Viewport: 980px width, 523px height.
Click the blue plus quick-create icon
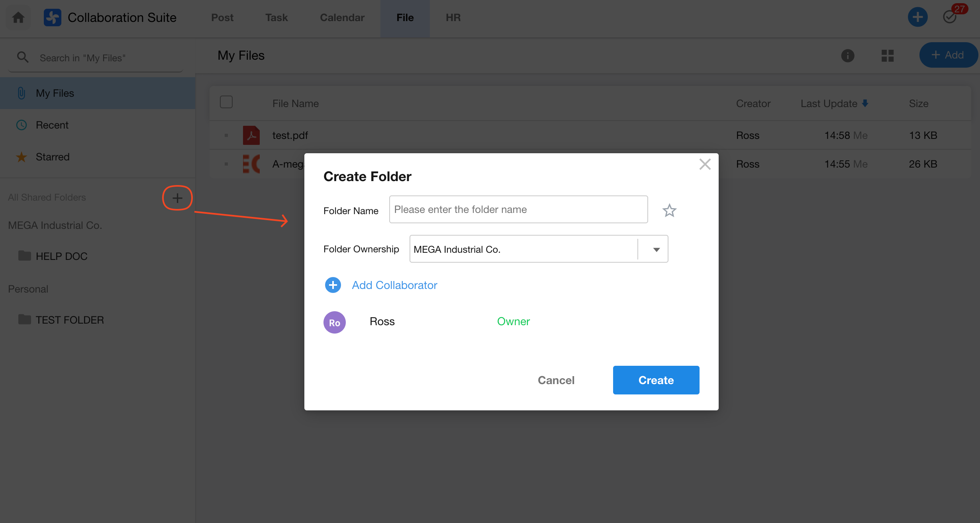tap(917, 17)
